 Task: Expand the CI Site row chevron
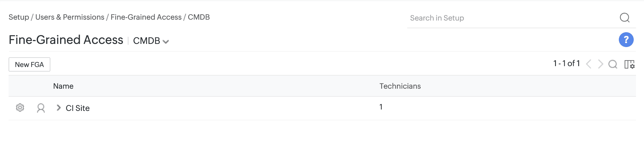59,108
